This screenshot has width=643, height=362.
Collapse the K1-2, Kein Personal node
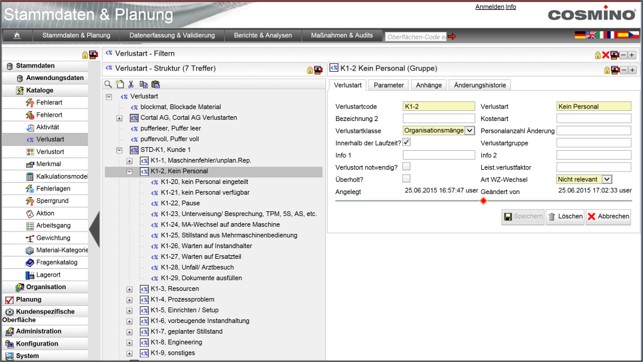[x=129, y=172]
